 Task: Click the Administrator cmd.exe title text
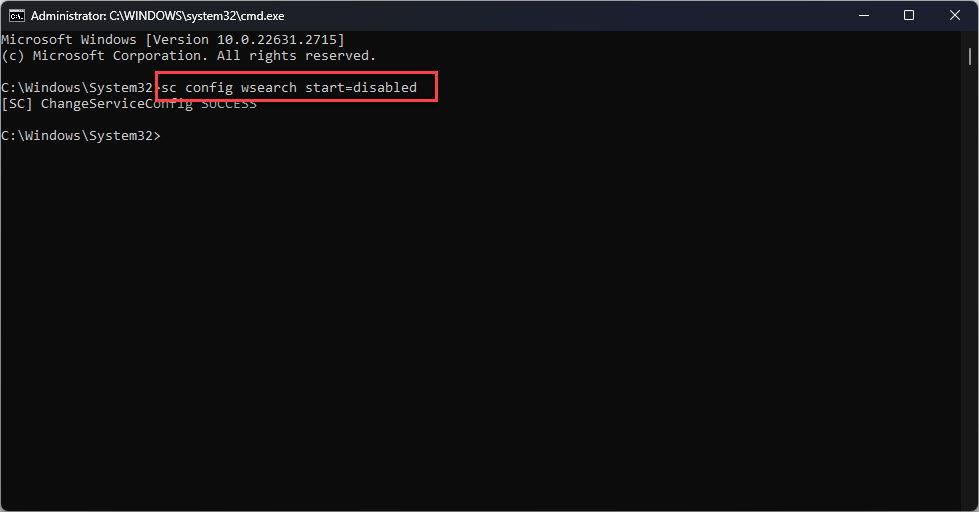[x=157, y=16]
